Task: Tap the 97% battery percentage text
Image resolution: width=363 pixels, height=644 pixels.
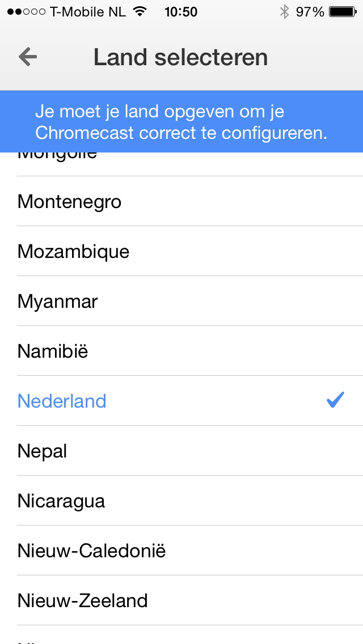Action: [x=310, y=11]
